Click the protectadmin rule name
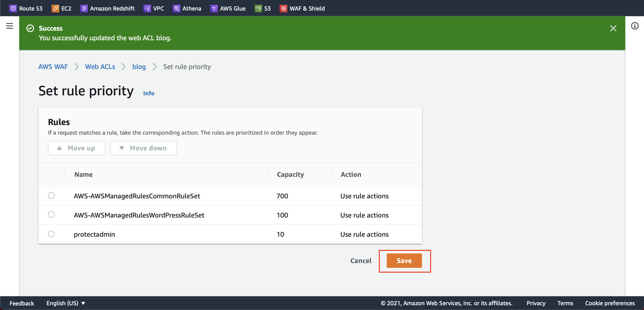This screenshot has width=644, height=310. (x=94, y=234)
